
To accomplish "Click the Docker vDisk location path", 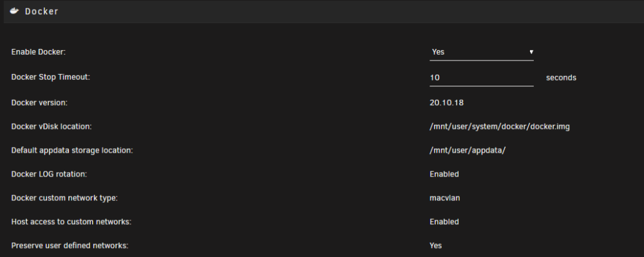I will pyautogui.click(x=500, y=127).
